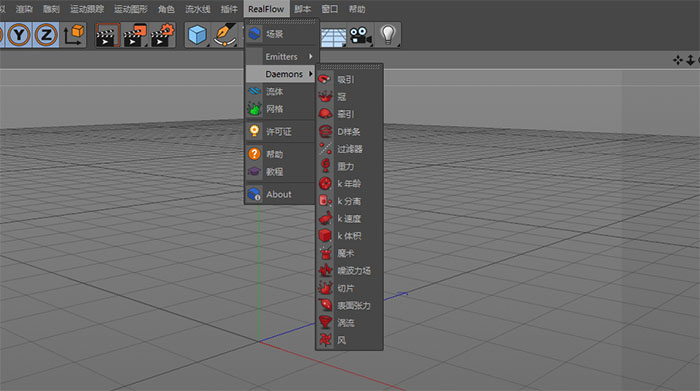Select the k 体积 daemon
The image size is (700, 391).
click(349, 236)
